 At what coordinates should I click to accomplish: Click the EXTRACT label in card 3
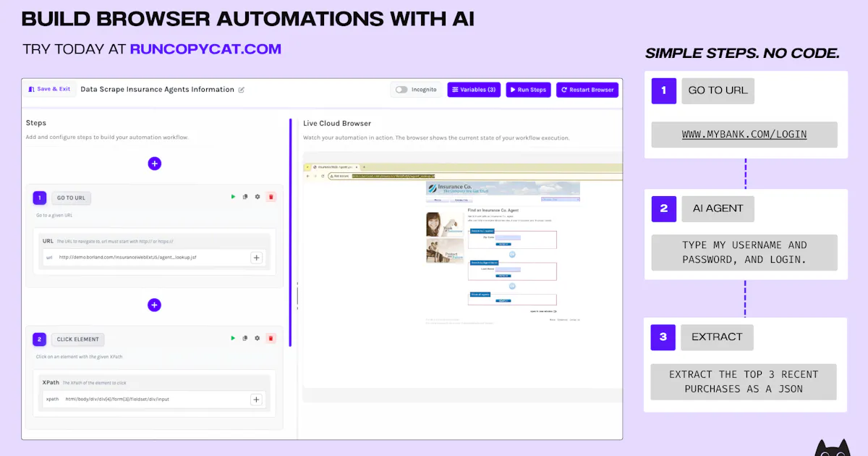[717, 337]
